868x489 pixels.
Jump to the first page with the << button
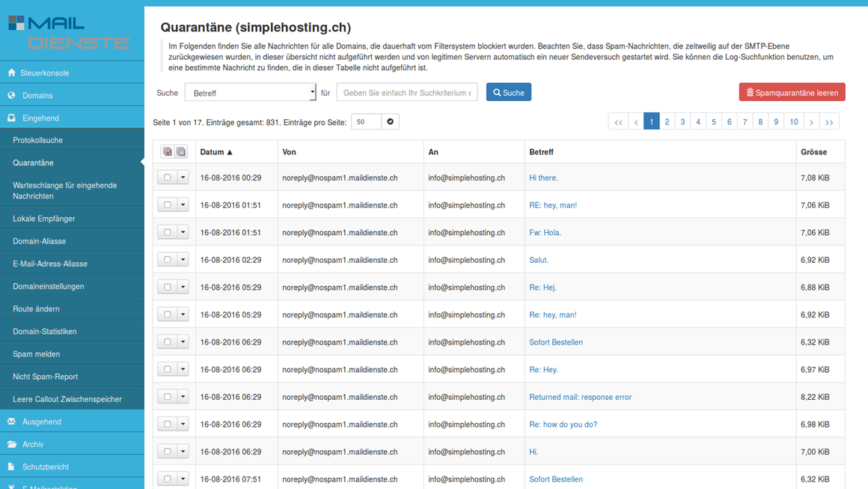(x=618, y=121)
